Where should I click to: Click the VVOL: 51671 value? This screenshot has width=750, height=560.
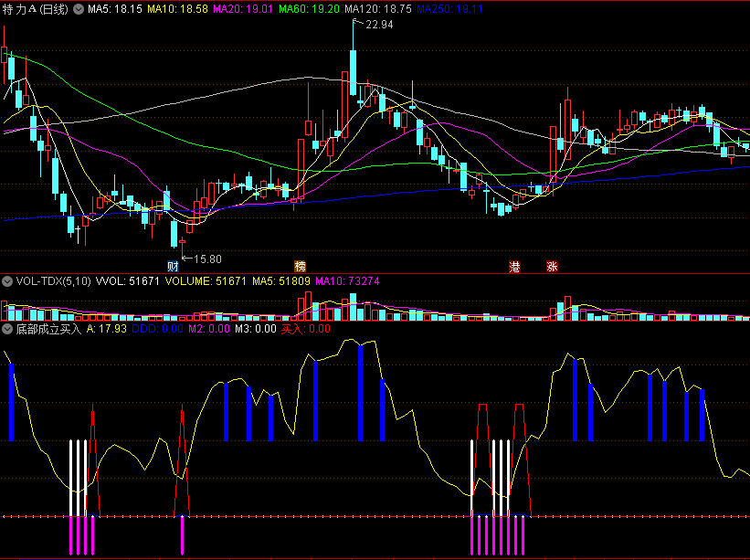127,281
